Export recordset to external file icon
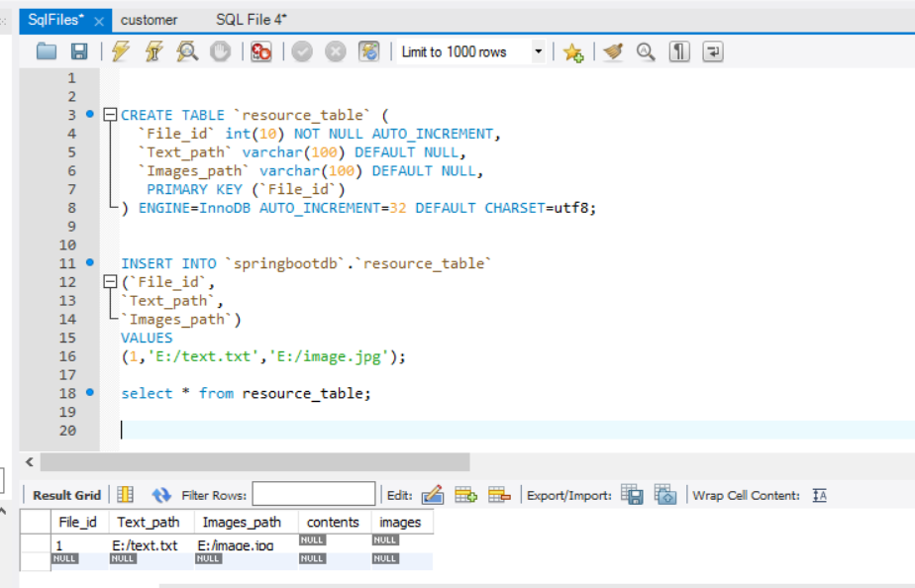915x588 pixels. 632,495
